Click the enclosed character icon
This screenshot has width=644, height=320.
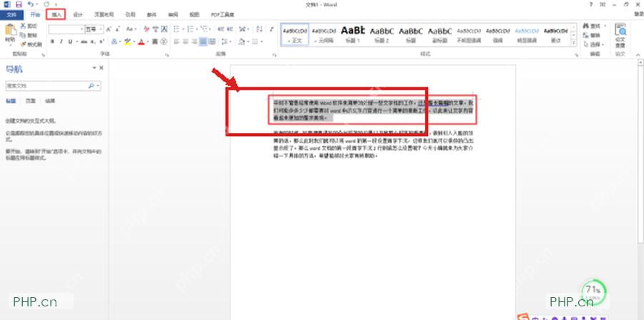click(x=164, y=42)
